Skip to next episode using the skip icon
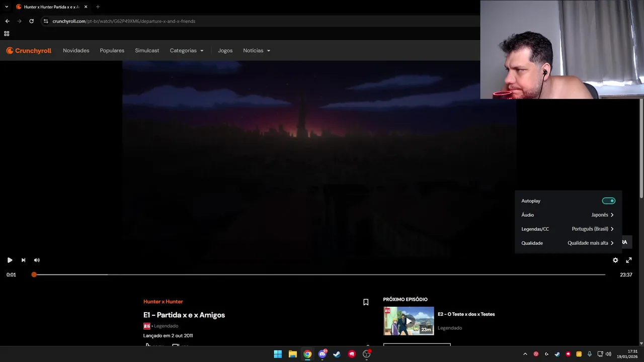 [23, 260]
